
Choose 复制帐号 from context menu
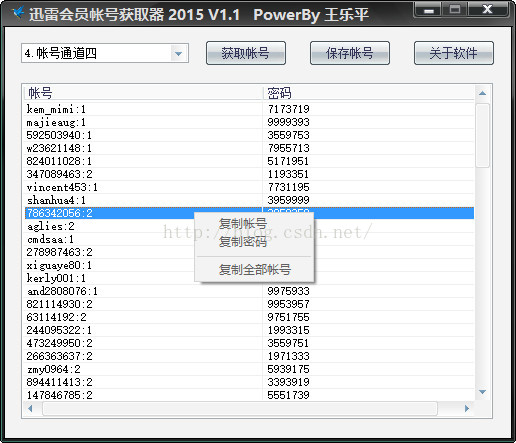pyautogui.click(x=243, y=224)
